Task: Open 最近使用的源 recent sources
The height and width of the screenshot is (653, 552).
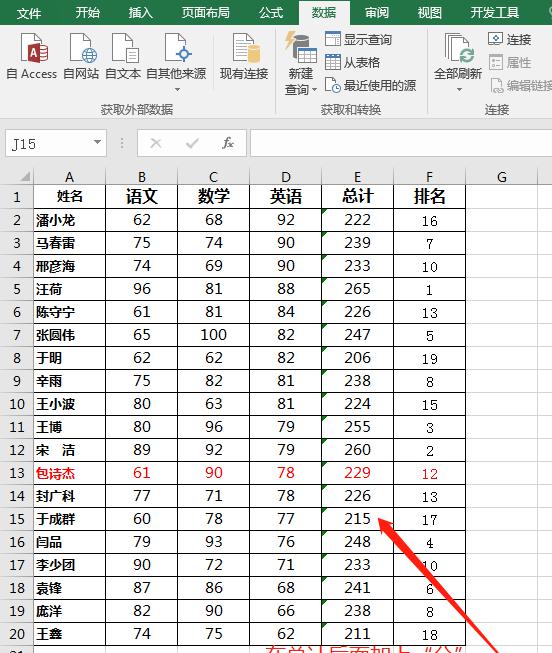Action: point(370,85)
